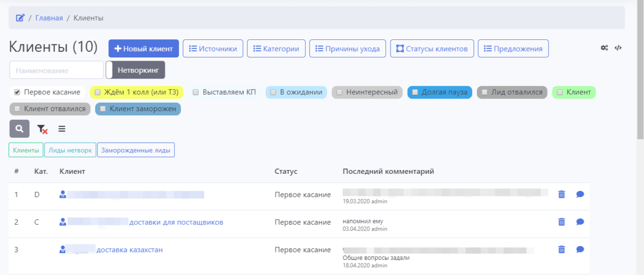
Task: Check the Клиент заморожен checkbox
Action: 103,109
